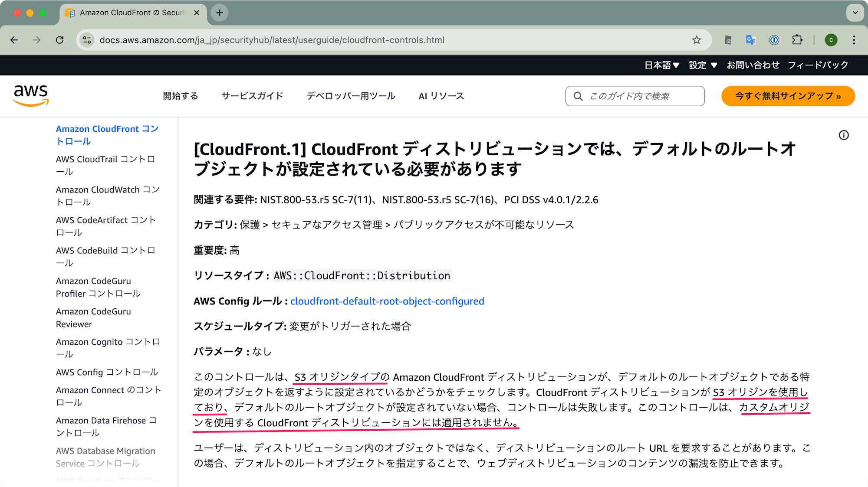The image size is (868, 487).
Task: Open the 開始する menu
Action: click(181, 96)
